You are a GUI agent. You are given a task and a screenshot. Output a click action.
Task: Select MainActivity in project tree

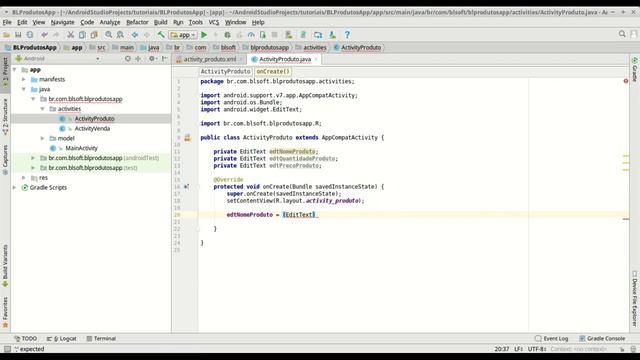(x=82, y=148)
